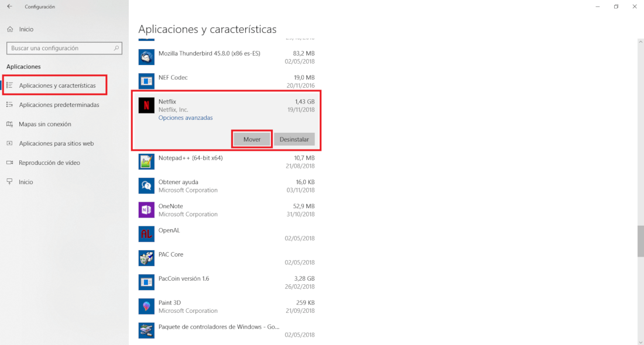Click the Reproducción de vídeo camera icon
Viewport: 644px width, 345px height.
10,163
